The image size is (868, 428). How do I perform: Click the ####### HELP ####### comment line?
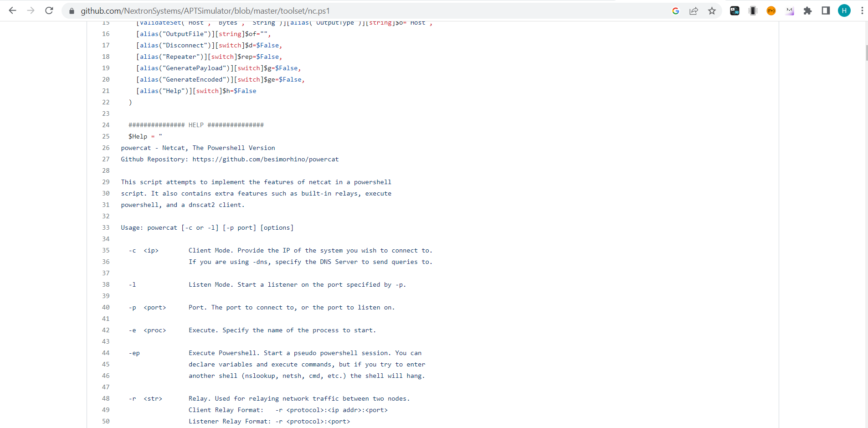click(x=196, y=125)
